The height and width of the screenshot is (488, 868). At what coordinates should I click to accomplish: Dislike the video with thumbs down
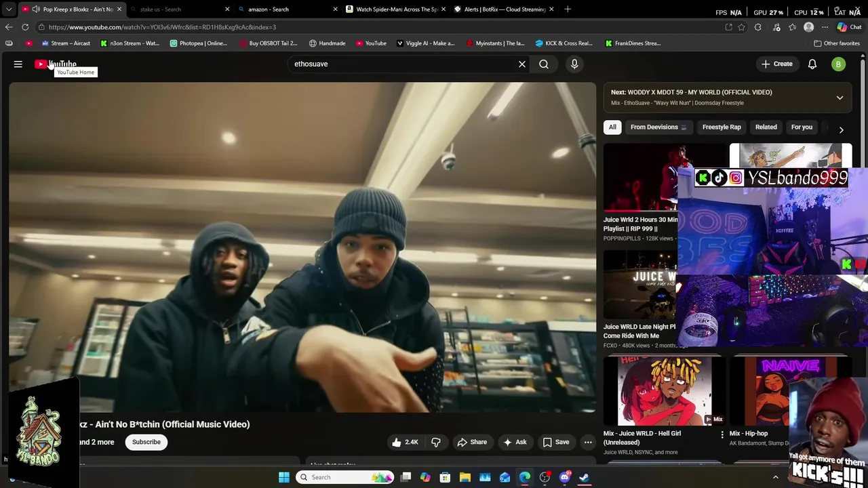[436, 442]
